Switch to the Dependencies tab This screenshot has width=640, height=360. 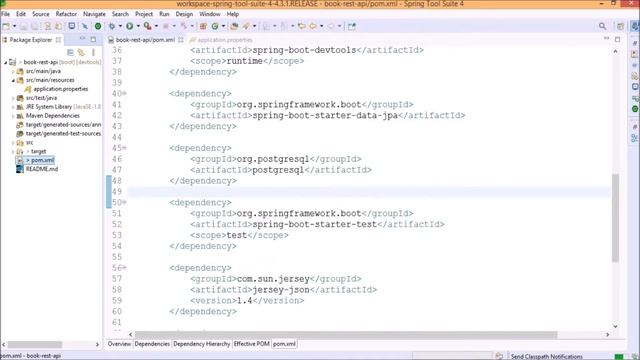click(152, 344)
